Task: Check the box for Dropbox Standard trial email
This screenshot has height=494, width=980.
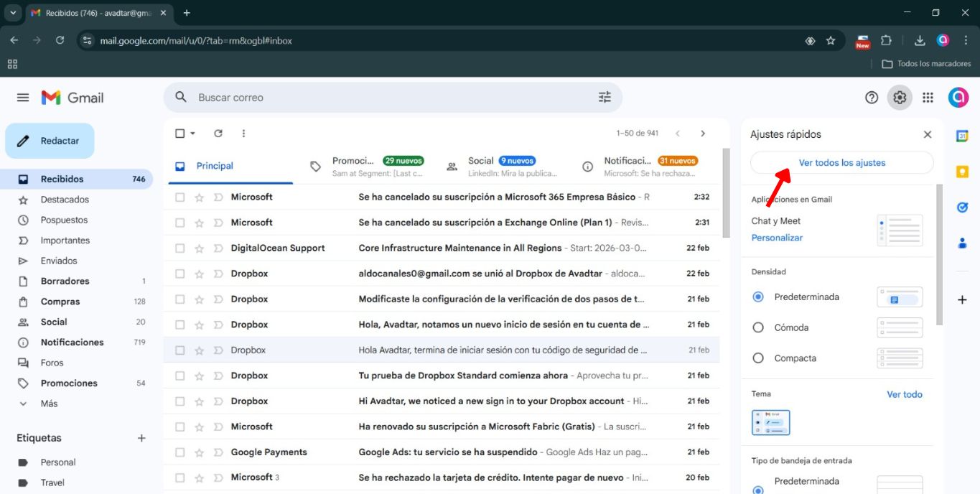Action: click(x=179, y=376)
